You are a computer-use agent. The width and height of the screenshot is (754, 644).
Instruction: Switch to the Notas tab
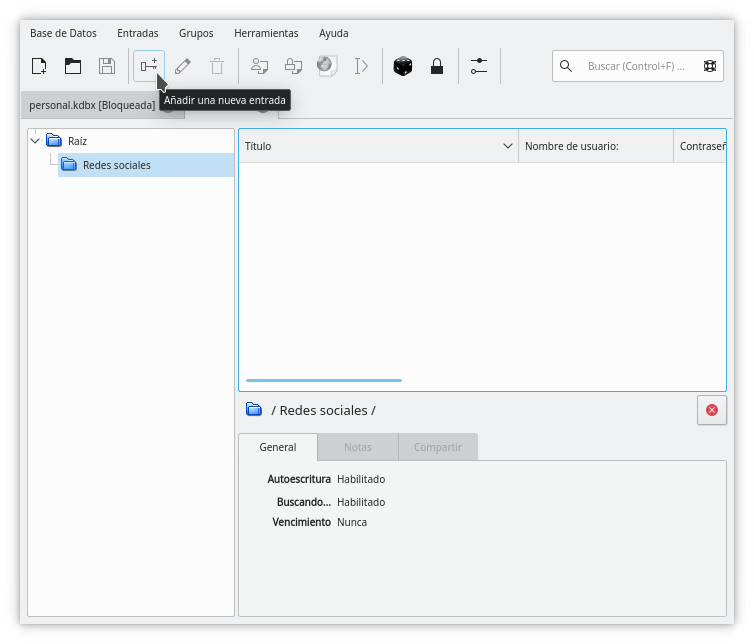tap(358, 447)
